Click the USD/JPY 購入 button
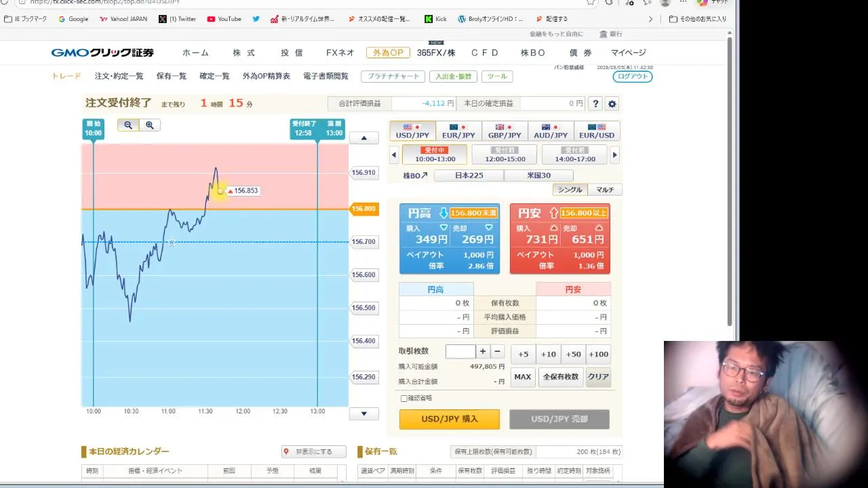 [450, 419]
